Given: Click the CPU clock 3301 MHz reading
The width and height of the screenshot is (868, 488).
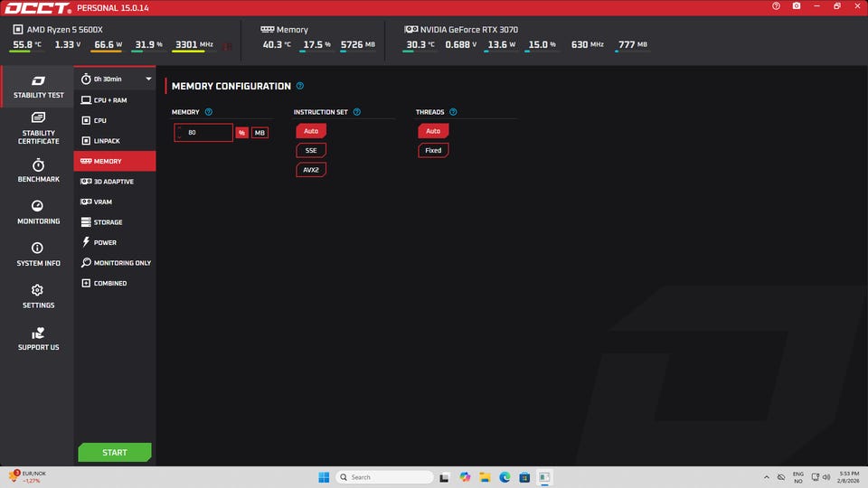Looking at the screenshot, I should click(x=193, y=45).
